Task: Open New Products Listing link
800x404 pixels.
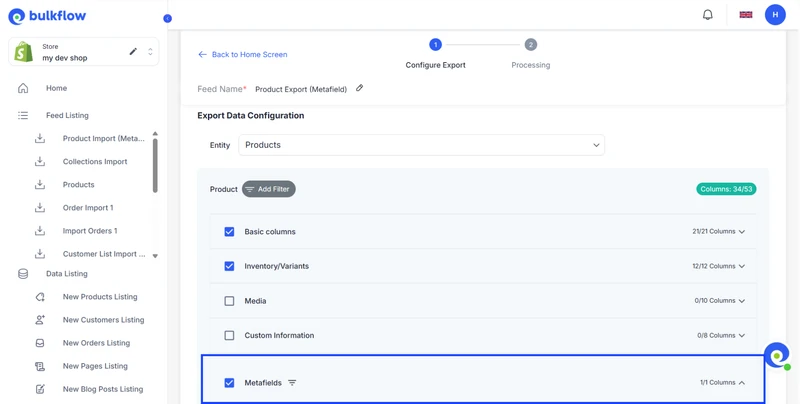Action: [100, 297]
